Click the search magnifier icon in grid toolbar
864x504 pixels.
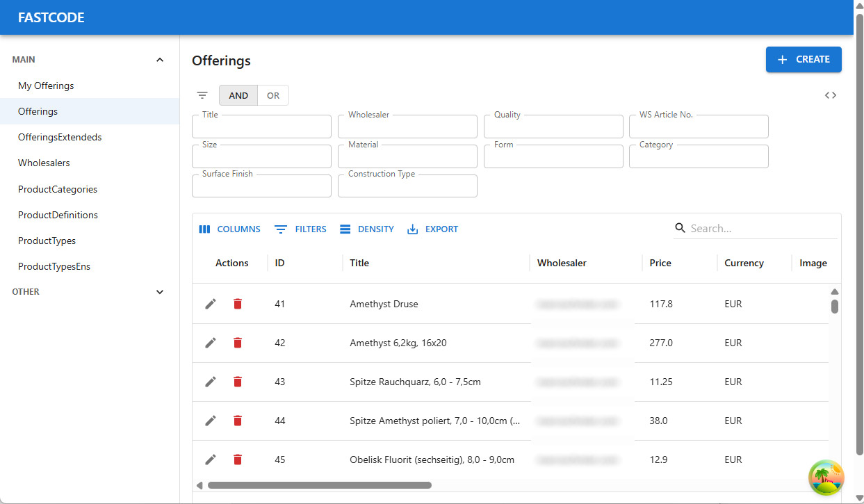(680, 228)
